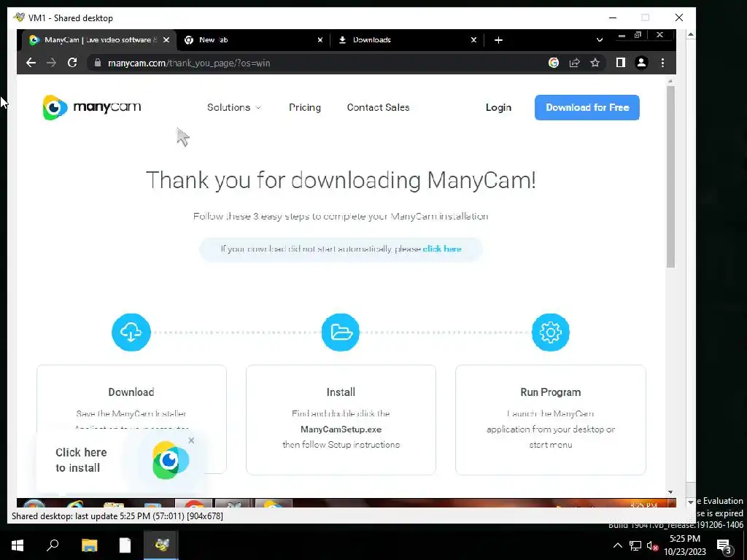The image size is (747, 560).
Task: Click the Download step heading
Action: coord(131,392)
